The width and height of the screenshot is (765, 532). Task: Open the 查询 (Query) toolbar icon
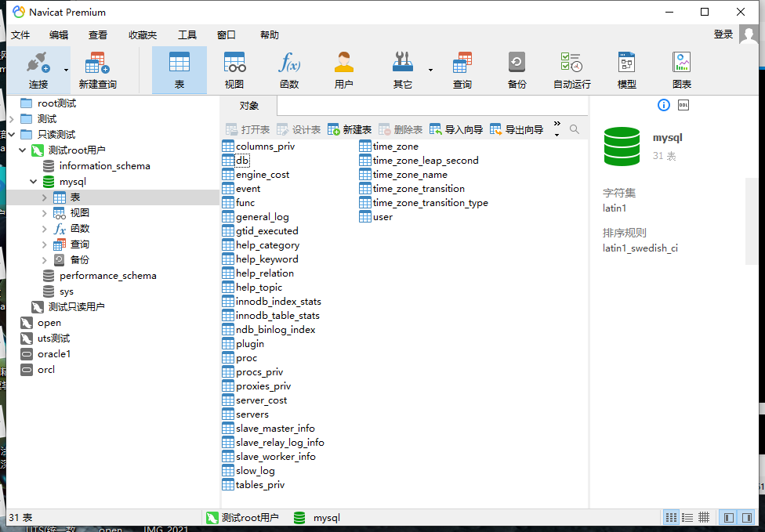tap(462, 70)
